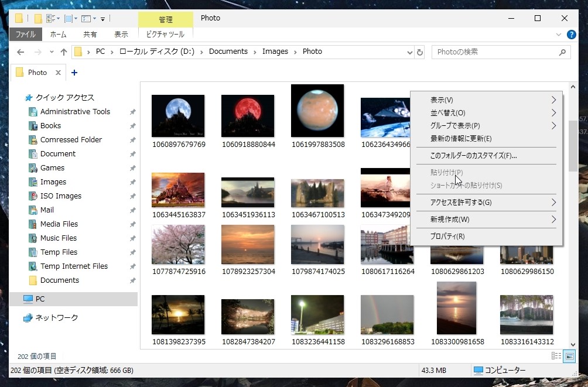Click the Documents breadcrumb in the address bar

coord(228,52)
